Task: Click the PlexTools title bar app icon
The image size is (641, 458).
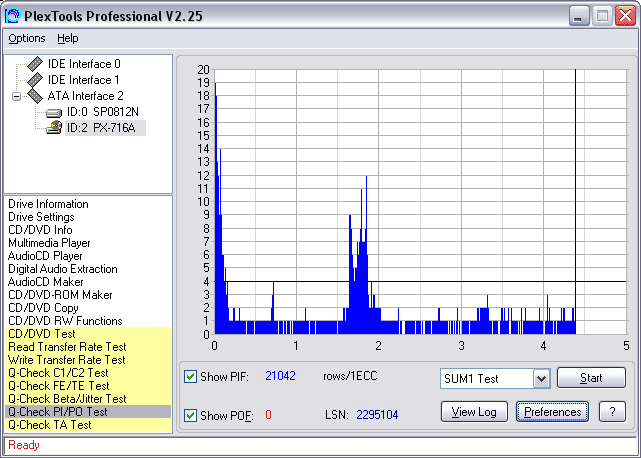Action: tap(12, 16)
